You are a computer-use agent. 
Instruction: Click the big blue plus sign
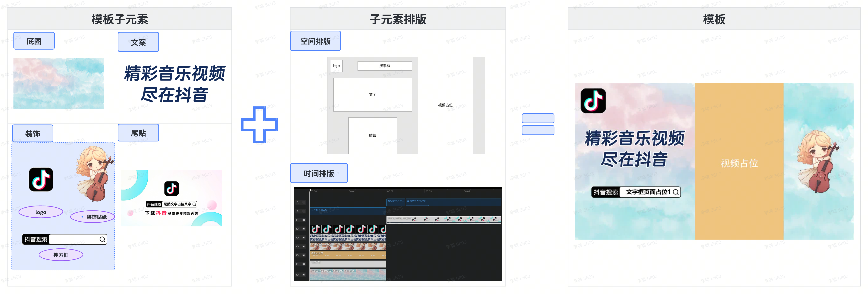coord(259,125)
